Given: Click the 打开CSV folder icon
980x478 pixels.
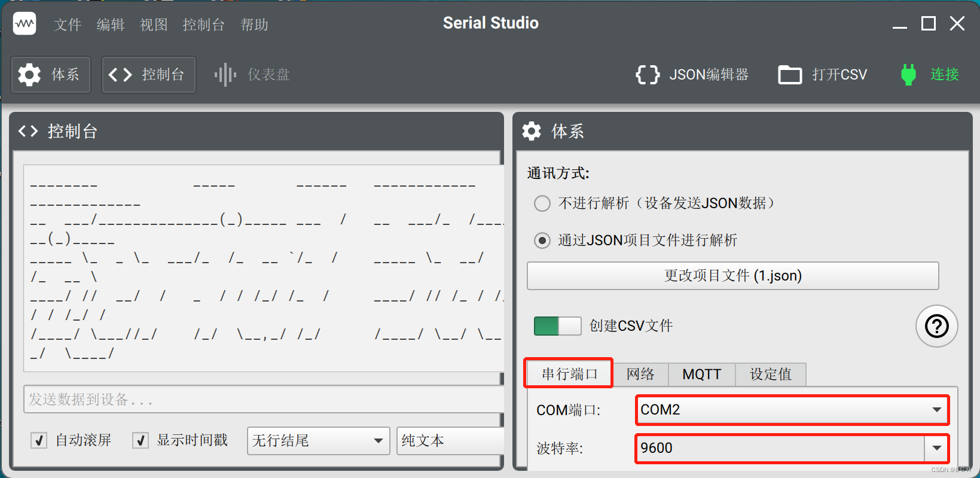Looking at the screenshot, I should pyautogui.click(x=790, y=75).
